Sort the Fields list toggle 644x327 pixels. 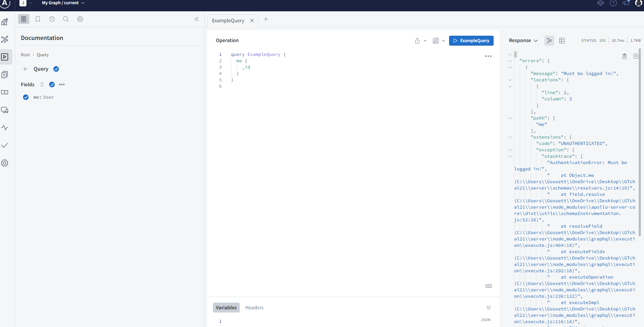click(42, 84)
